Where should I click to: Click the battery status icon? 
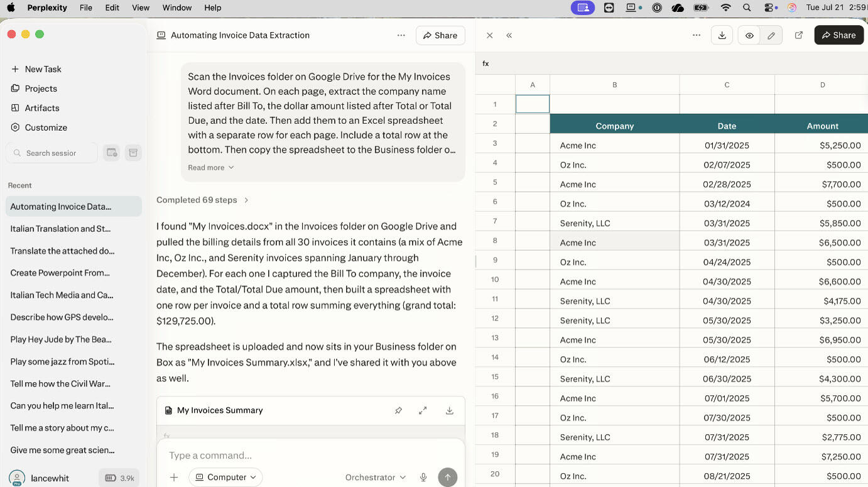click(x=701, y=8)
